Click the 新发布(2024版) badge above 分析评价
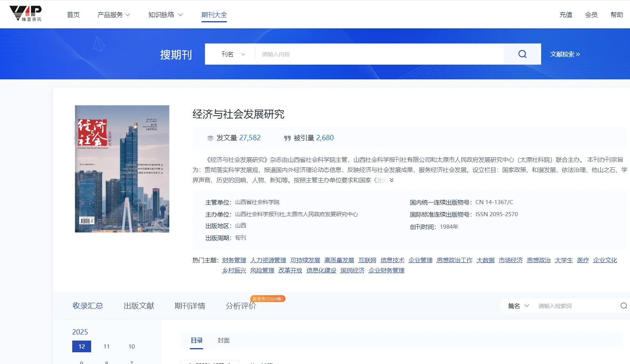 pyautogui.click(x=267, y=298)
